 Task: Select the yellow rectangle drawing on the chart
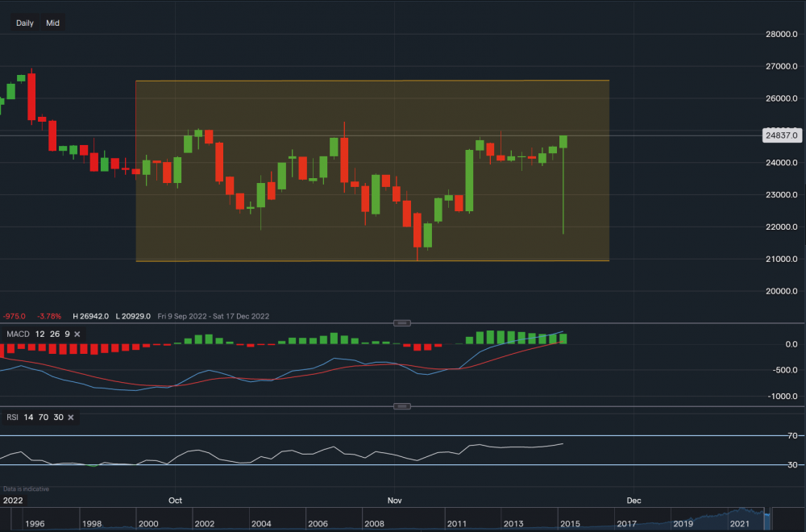pyautogui.click(x=371, y=169)
